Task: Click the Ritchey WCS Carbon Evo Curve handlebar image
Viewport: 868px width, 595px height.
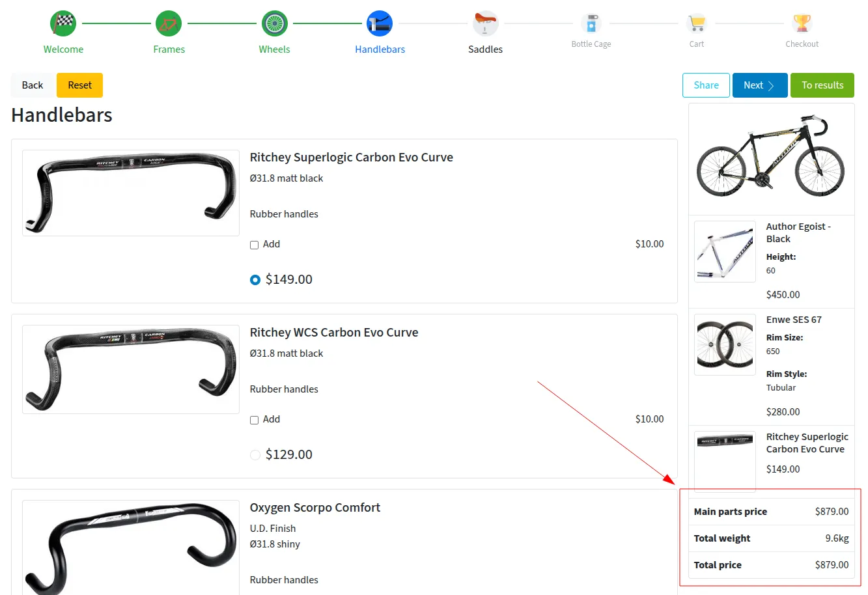Action: click(x=131, y=369)
